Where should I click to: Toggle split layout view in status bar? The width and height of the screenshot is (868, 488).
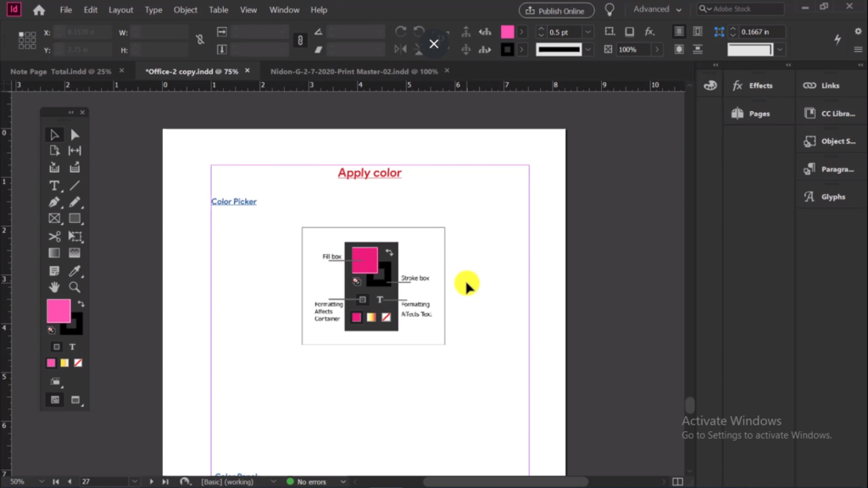[677, 482]
